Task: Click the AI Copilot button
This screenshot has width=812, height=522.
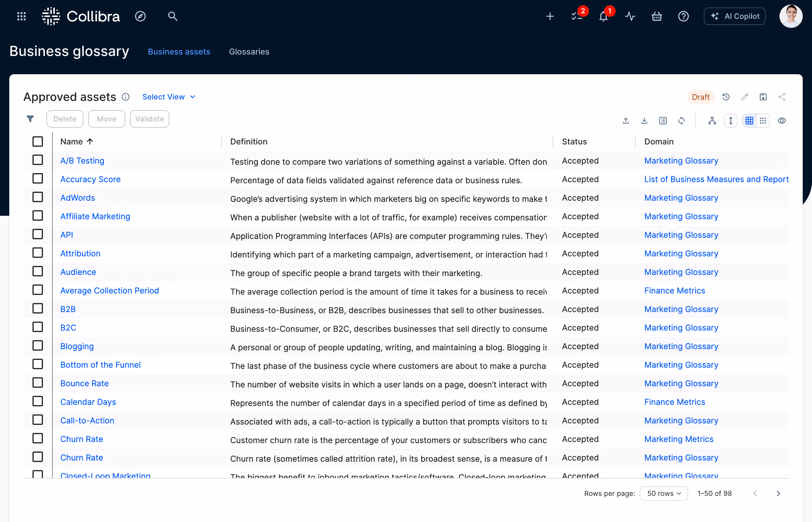Action: point(735,16)
